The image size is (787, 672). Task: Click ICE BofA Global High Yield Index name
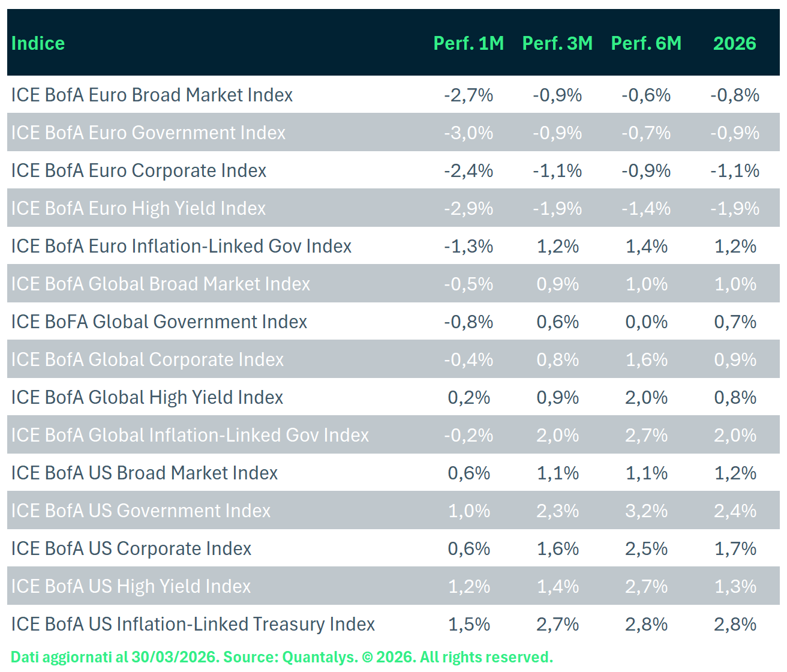[147, 397]
